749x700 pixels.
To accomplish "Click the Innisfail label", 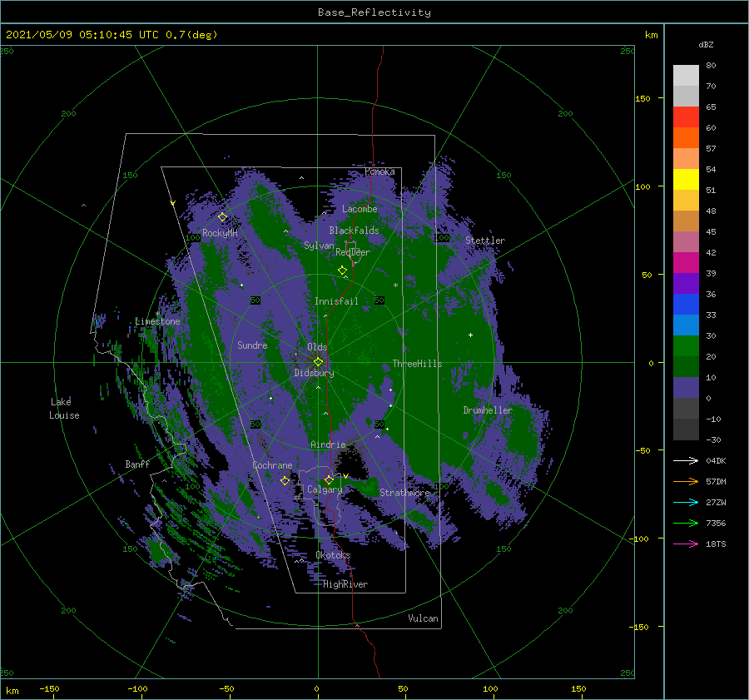I will [x=336, y=301].
